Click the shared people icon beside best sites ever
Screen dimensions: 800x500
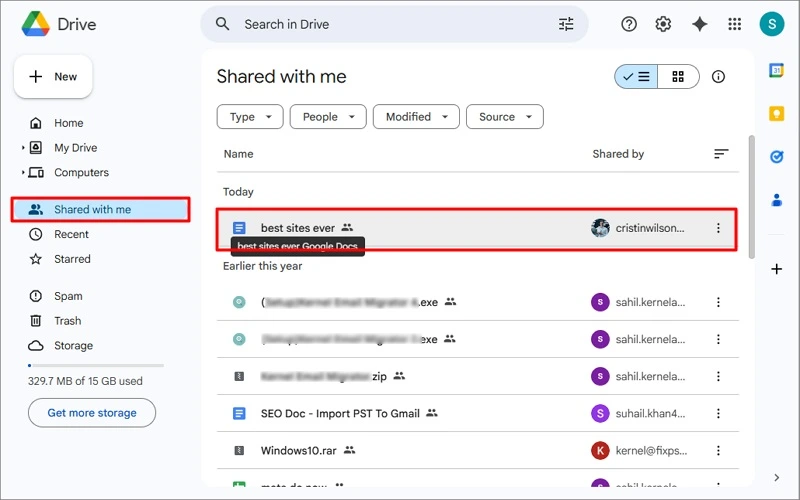click(347, 227)
